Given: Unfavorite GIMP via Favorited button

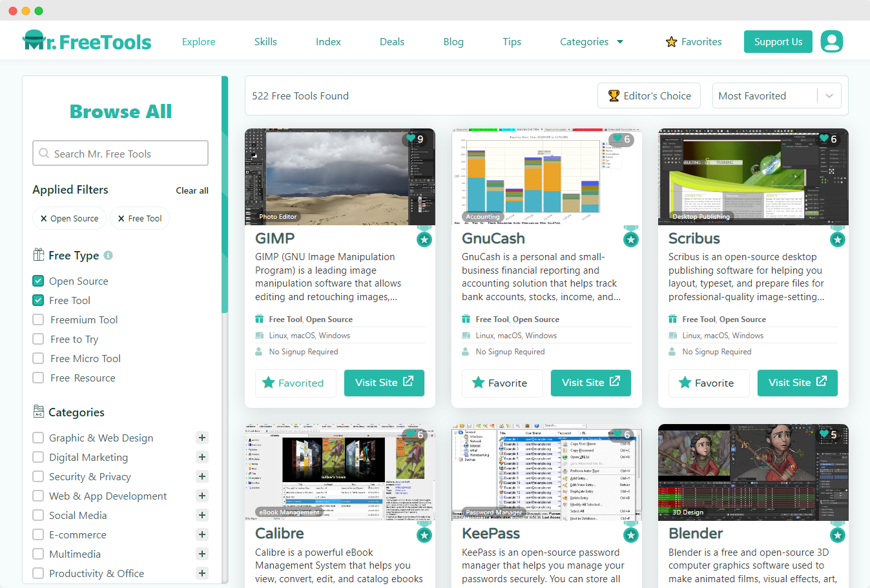Looking at the screenshot, I should (x=296, y=383).
